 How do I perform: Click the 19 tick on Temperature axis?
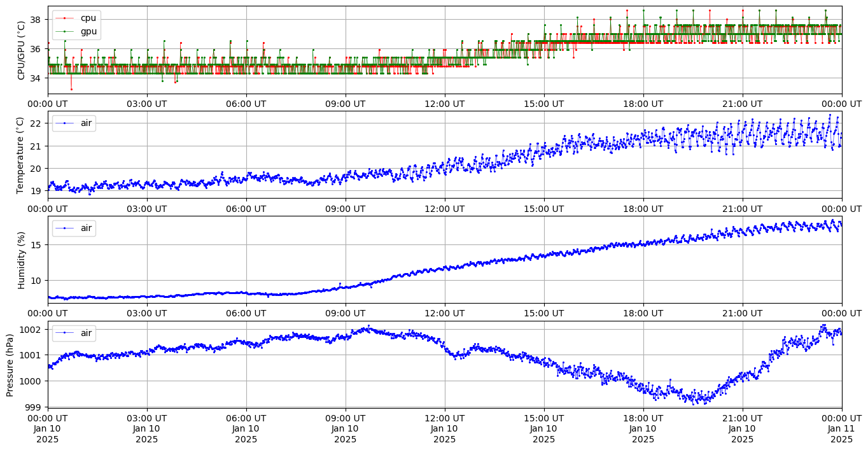click(x=36, y=191)
